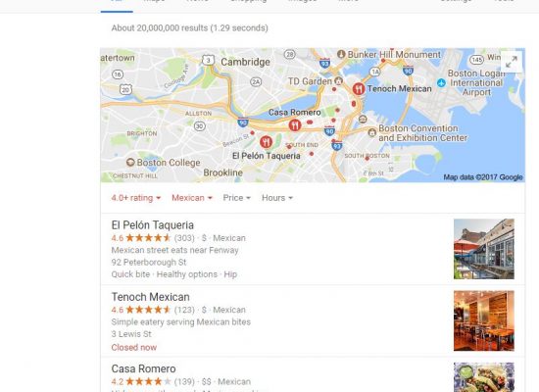The height and width of the screenshot is (392, 539).
Task: Click the Casa Romero tacos photo
Action: point(484,377)
